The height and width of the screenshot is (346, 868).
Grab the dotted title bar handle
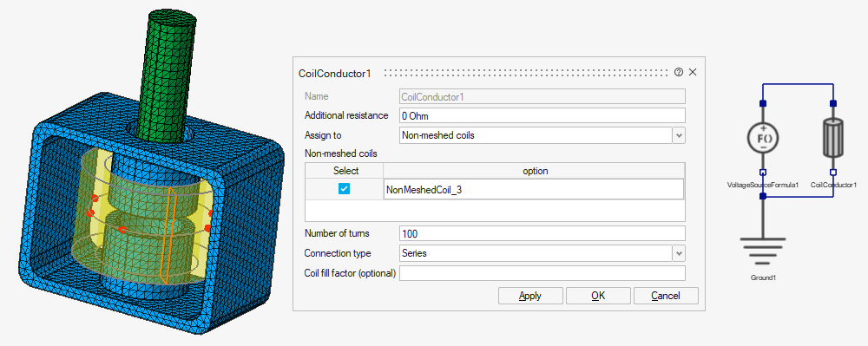(x=526, y=72)
